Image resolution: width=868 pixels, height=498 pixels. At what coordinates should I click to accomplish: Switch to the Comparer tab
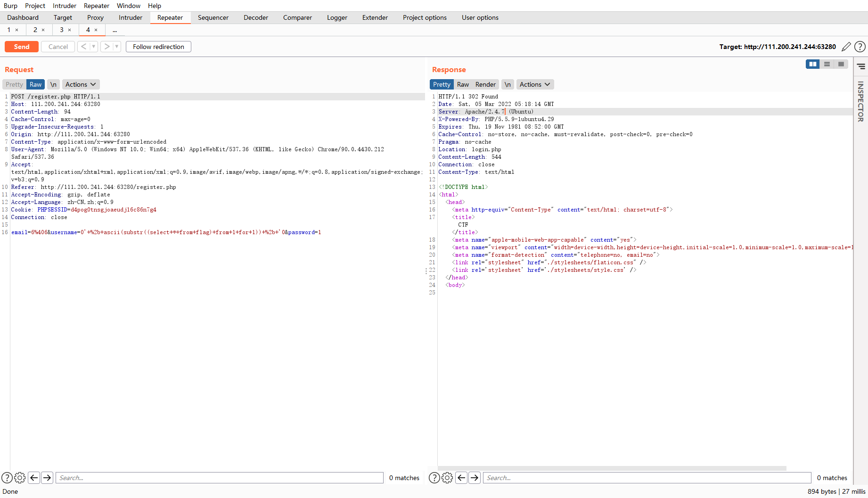point(297,17)
